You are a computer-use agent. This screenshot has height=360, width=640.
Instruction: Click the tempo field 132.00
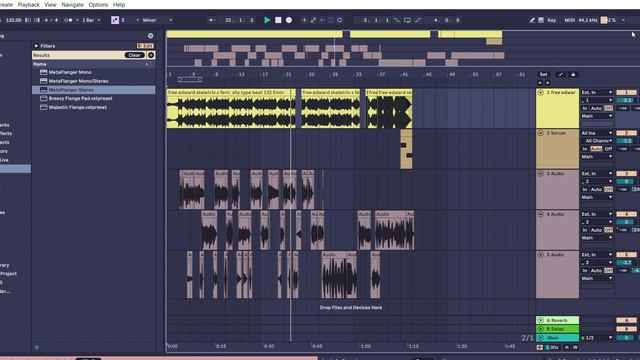[x=13, y=20]
